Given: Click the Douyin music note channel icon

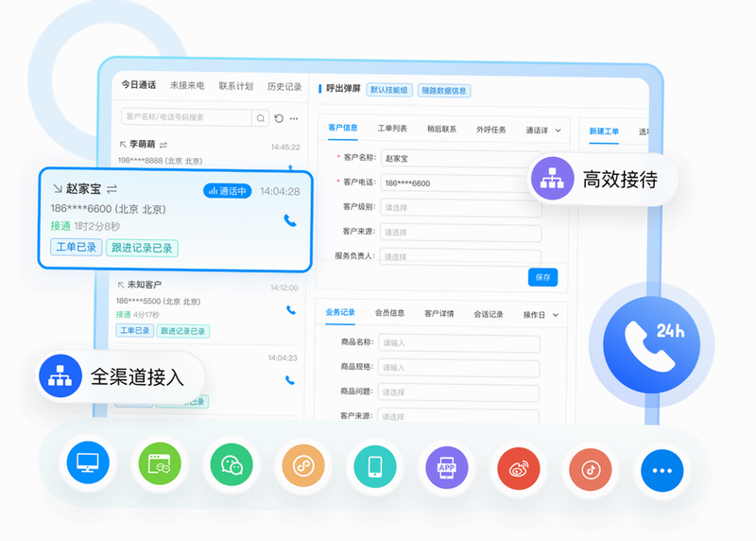Looking at the screenshot, I should coord(591,469).
